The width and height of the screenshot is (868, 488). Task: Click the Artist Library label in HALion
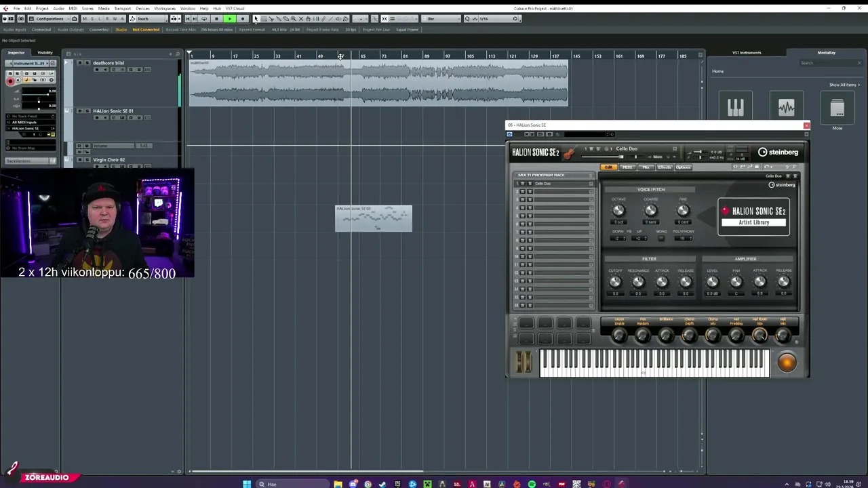point(754,222)
